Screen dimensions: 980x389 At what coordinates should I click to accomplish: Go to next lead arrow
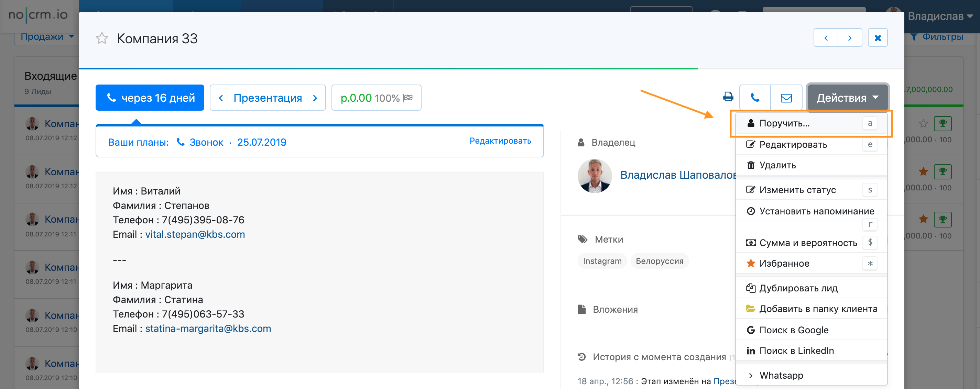(x=850, y=38)
